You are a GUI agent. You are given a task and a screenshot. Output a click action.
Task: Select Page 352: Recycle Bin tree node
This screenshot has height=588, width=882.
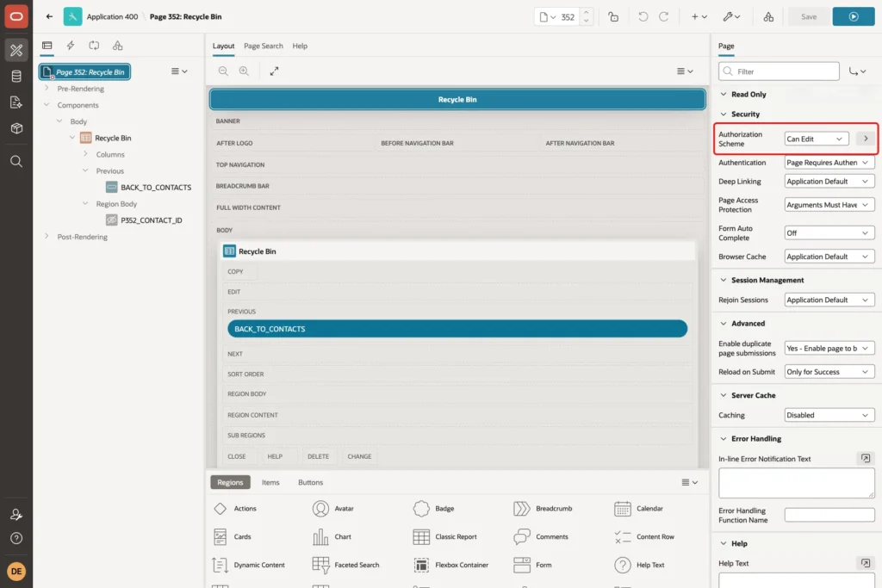85,72
